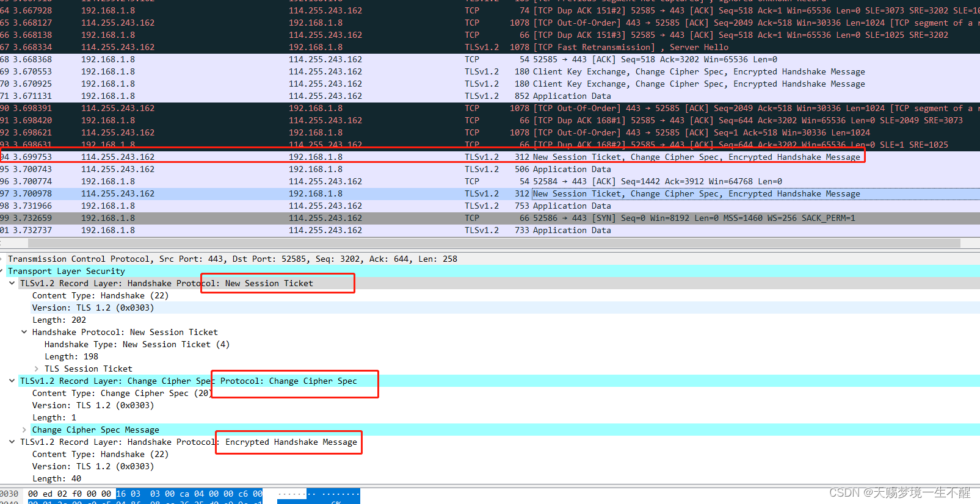This screenshot has height=504, width=980.
Task: Select the Out-Of-Order packet at 3.668127
Action: (x=490, y=23)
